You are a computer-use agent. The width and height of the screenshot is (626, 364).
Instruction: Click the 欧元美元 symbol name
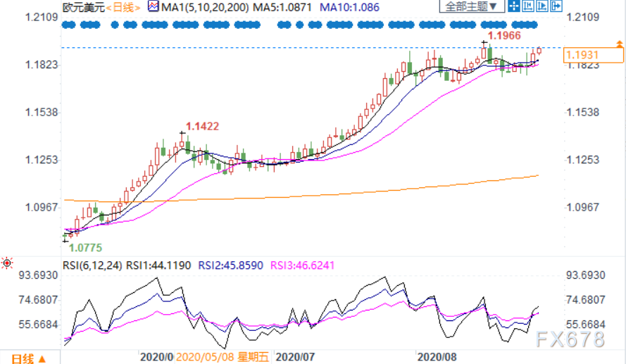pyautogui.click(x=84, y=7)
